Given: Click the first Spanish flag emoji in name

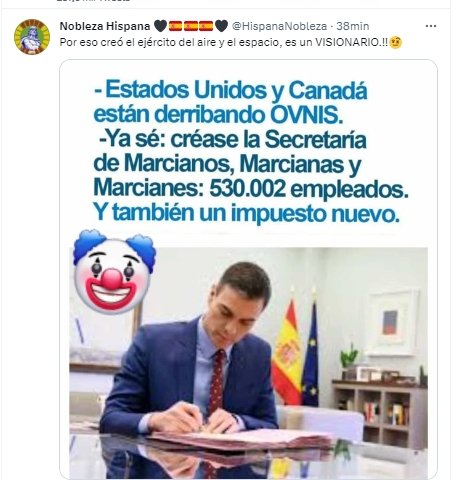Looking at the screenshot, I should pos(176,26).
